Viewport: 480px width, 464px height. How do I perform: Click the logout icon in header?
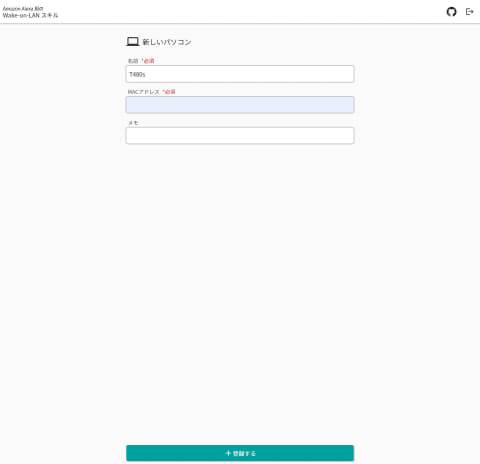(x=469, y=12)
